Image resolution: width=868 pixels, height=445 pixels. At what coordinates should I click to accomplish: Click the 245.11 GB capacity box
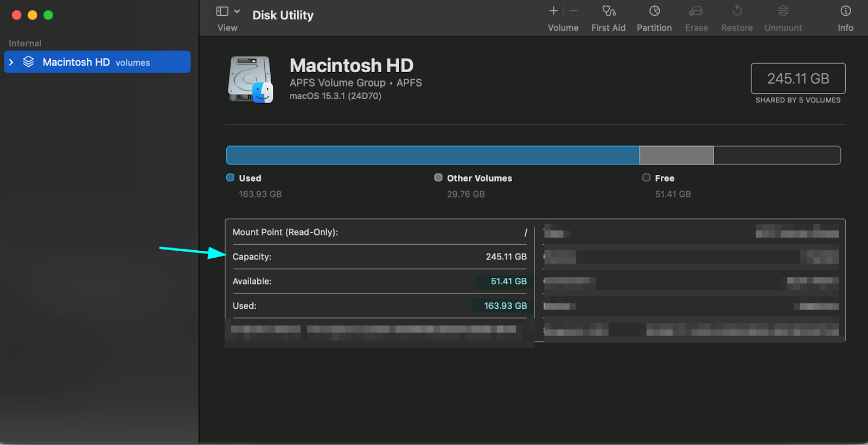[x=798, y=79]
